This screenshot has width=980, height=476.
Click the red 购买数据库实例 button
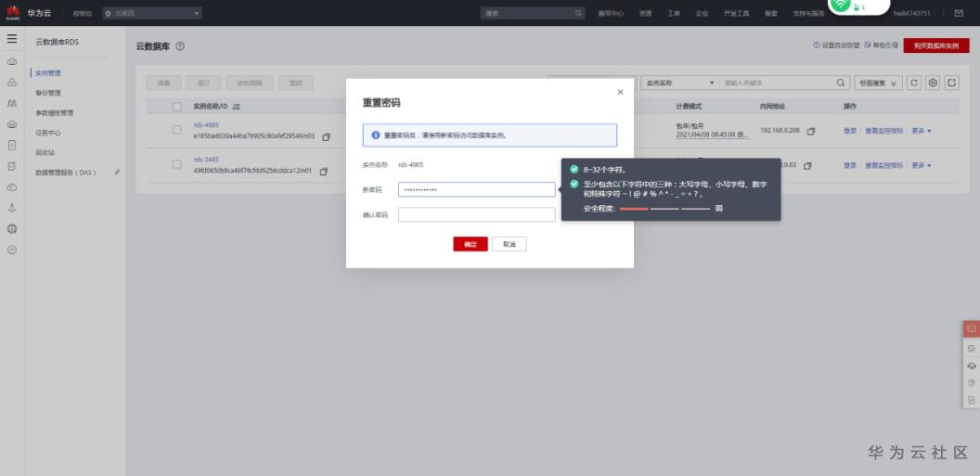(936, 45)
